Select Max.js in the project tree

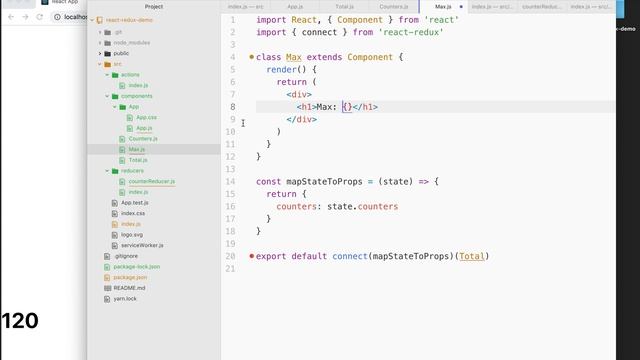point(137,149)
